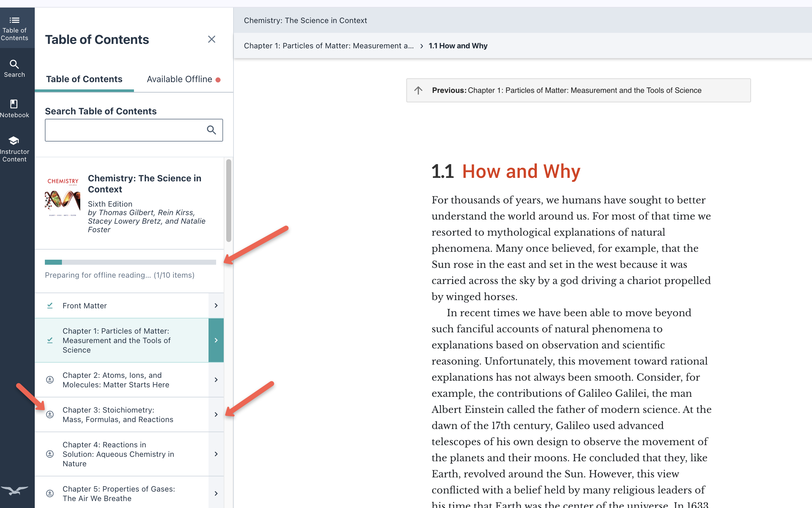
Task: Open the Notebook sidebar panel
Action: 14,109
